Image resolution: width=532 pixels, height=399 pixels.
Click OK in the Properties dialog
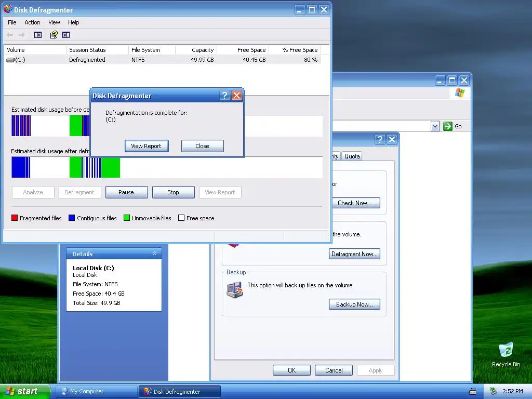291,370
